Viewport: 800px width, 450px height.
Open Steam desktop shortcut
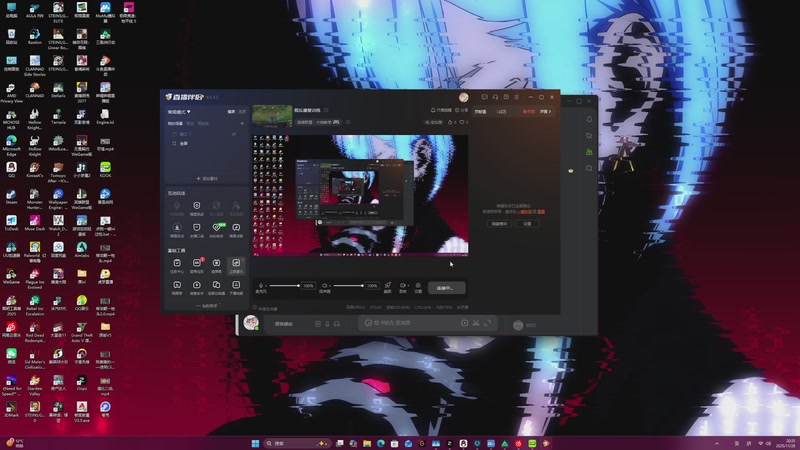point(11,196)
